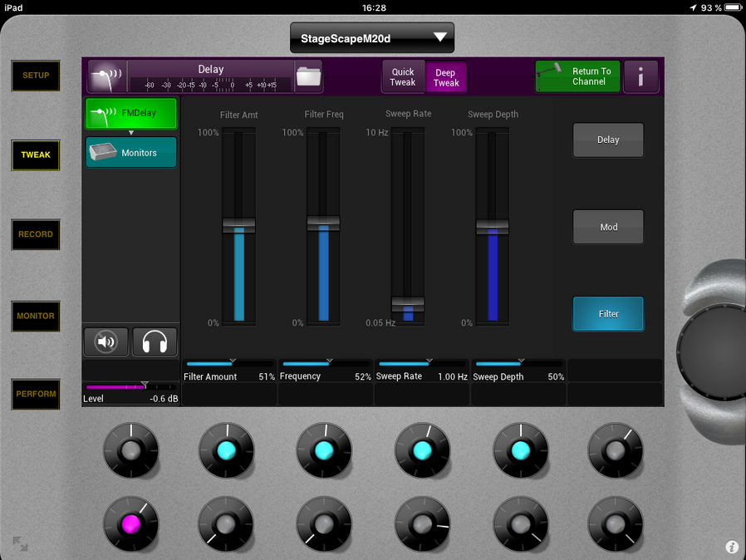Select the FMDelay effect block
The height and width of the screenshot is (560, 746).
coord(131,113)
